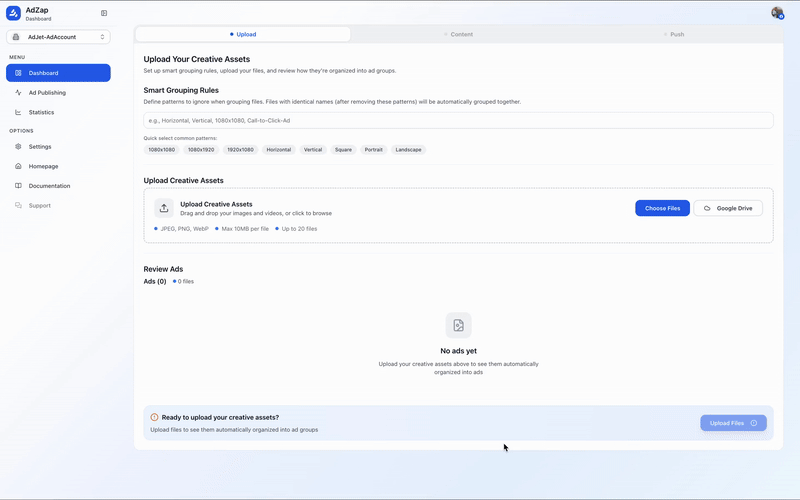Screen dimensions: 800x500
Task: Click the building icon in the account selector
Action: point(16,37)
